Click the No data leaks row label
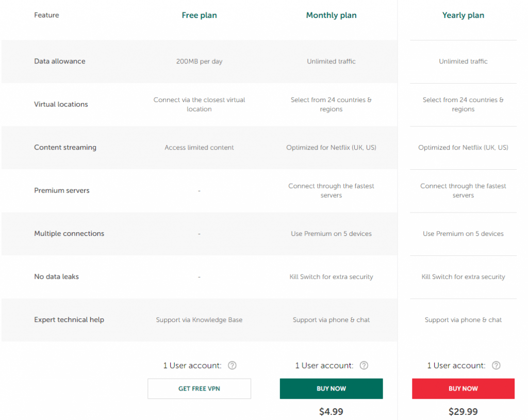528x420 pixels. (57, 277)
